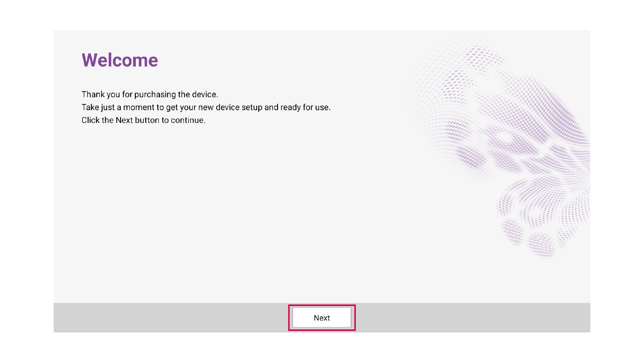Click the 'Thank you for purchasing' text line
The width and height of the screenshot is (644, 363).
150,94
